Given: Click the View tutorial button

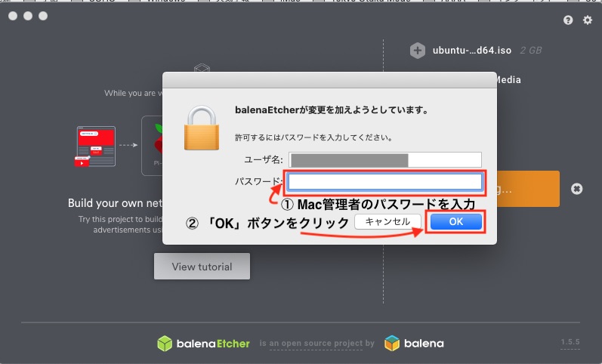Looking at the screenshot, I should [202, 266].
